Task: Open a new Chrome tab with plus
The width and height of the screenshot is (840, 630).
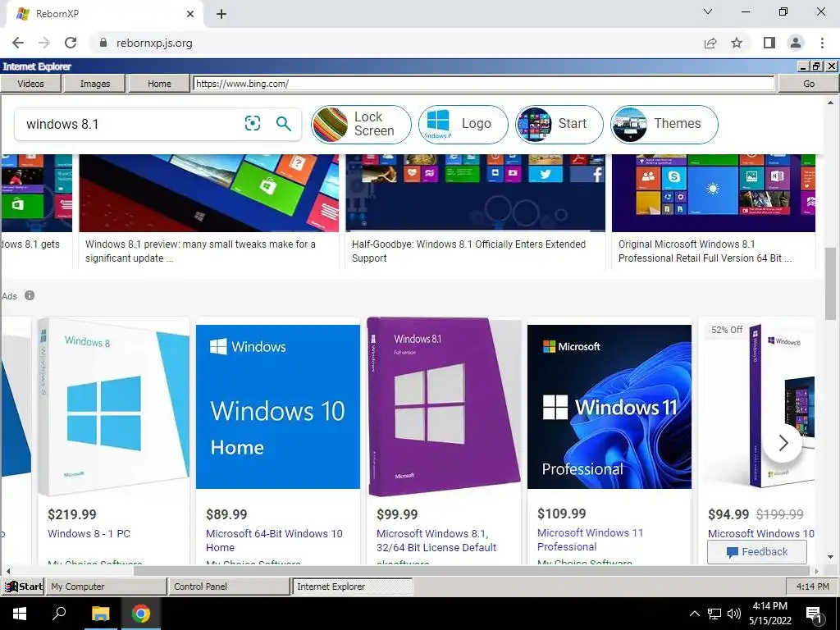Action: point(221,14)
